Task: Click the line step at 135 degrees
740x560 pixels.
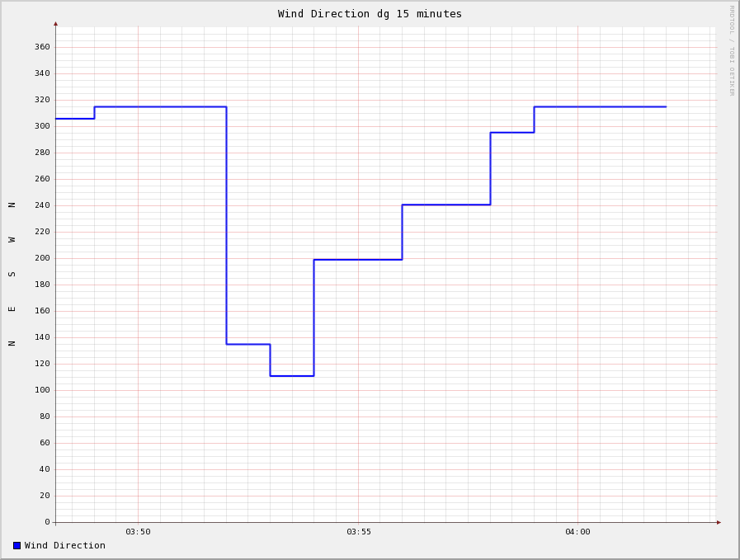Action: [x=248, y=344]
